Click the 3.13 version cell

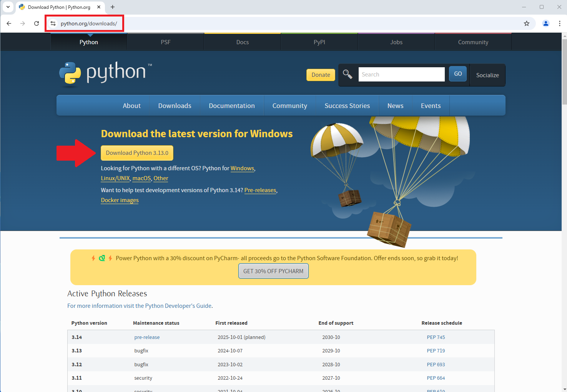tap(77, 350)
